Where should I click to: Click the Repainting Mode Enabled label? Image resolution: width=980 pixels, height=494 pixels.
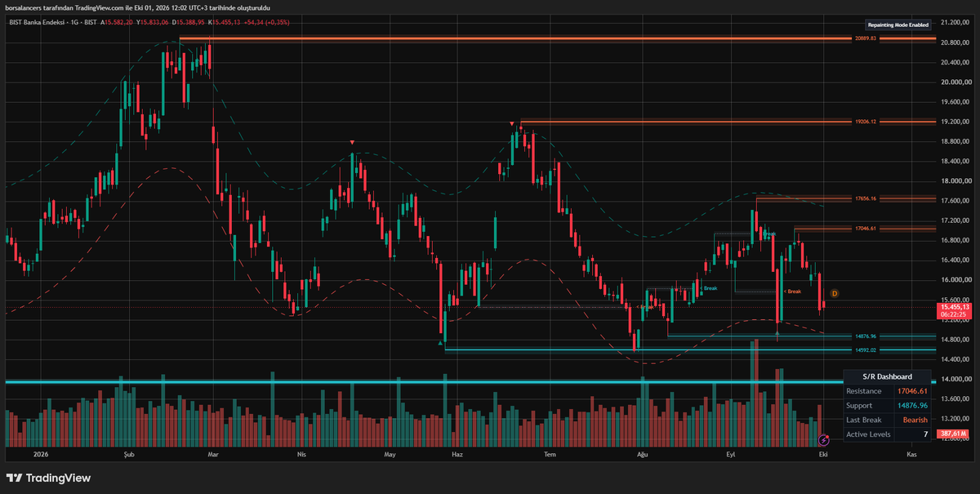(x=899, y=25)
